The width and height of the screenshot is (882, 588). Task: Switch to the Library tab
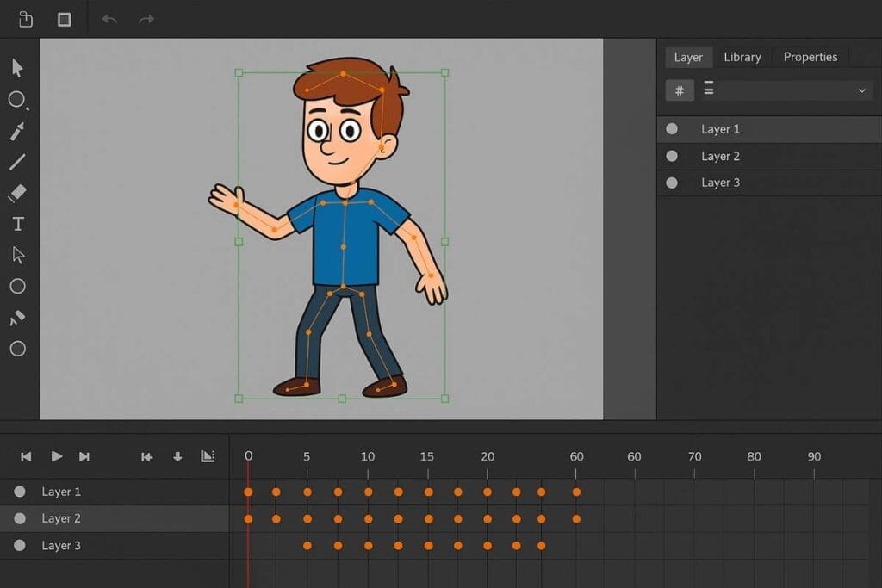tap(742, 57)
